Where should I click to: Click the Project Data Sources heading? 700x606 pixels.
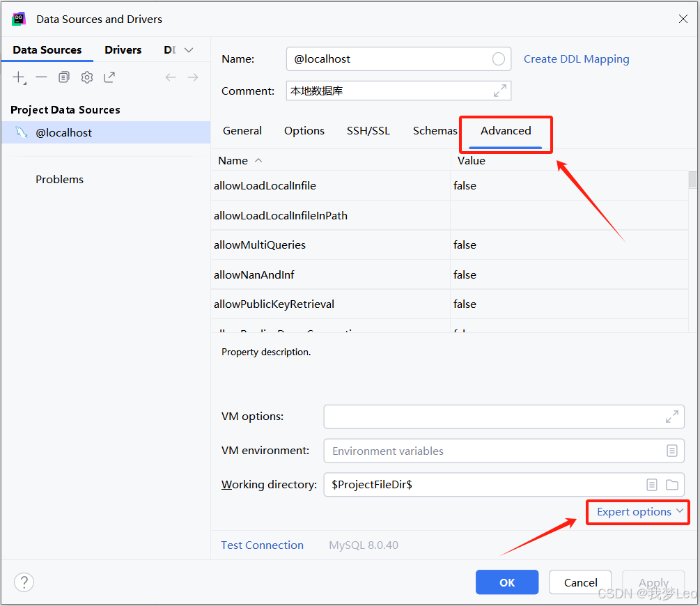coord(65,109)
